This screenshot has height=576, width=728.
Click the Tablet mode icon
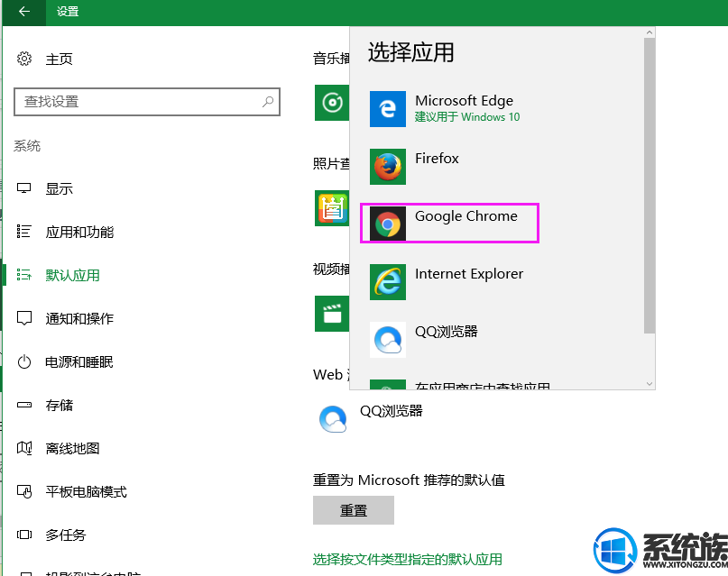point(24,491)
